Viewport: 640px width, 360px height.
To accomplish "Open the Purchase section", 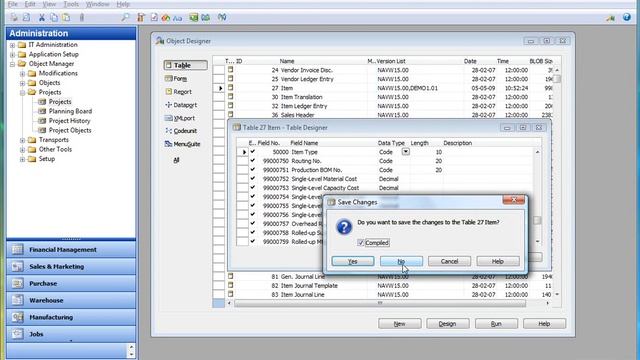I will coord(71,283).
